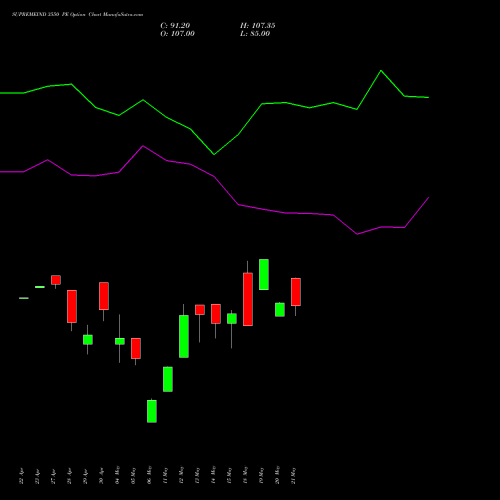Click the red candlestick for 21 May
The height and width of the screenshot is (500, 500).
296,292
